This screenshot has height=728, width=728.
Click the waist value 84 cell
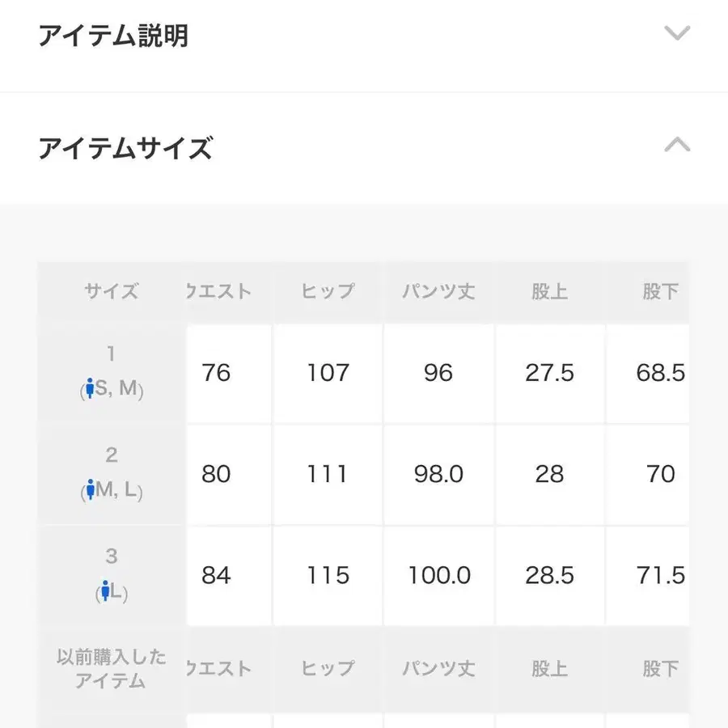pos(216,575)
